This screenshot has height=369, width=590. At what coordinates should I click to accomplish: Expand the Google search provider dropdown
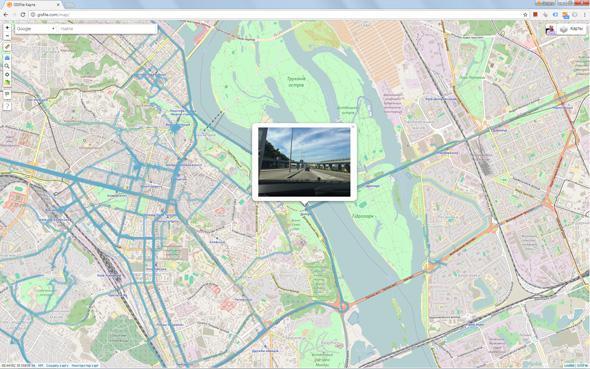pyautogui.click(x=36, y=29)
